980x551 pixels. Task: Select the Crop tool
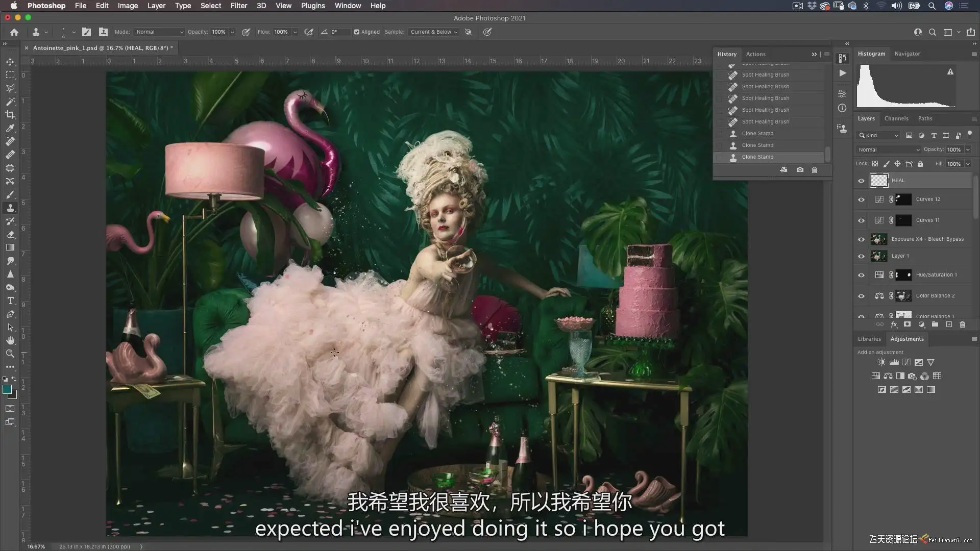coord(10,115)
